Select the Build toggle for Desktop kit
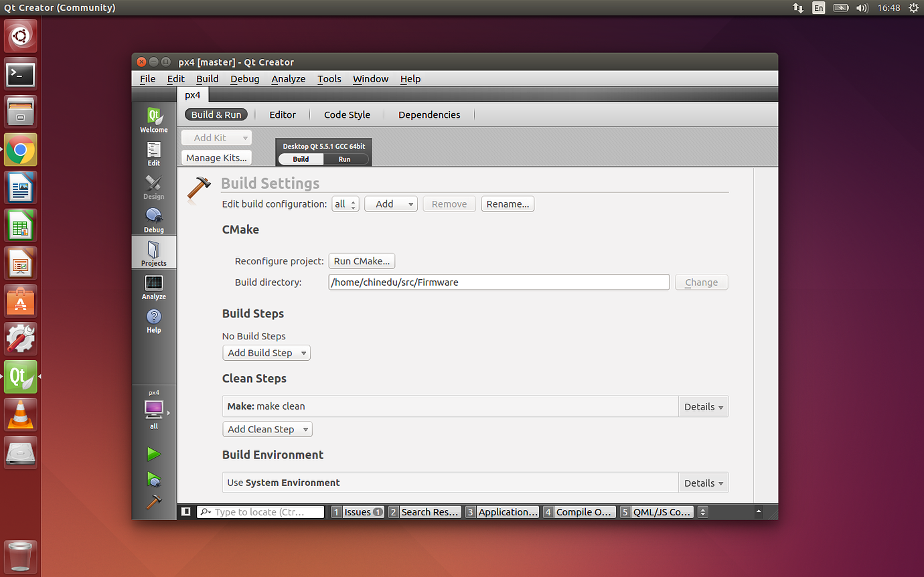Viewport: 924px width, 577px height. (x=301, y=159)
